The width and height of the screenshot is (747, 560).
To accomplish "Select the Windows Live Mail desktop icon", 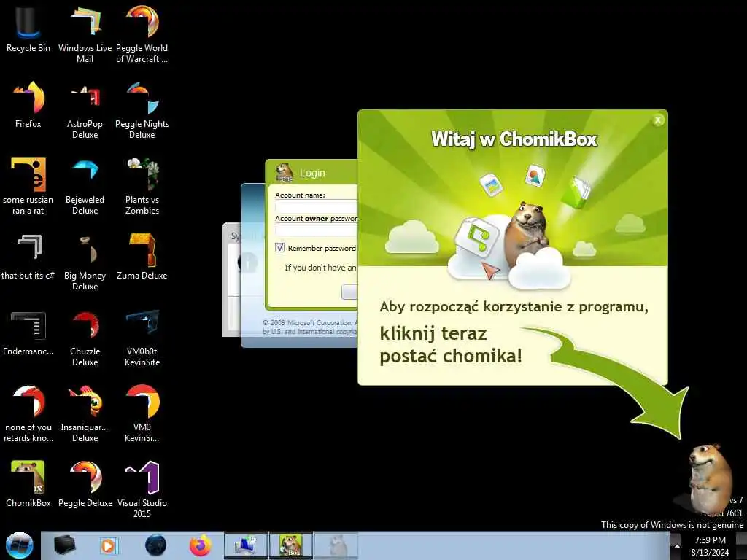I will point(85,34).
